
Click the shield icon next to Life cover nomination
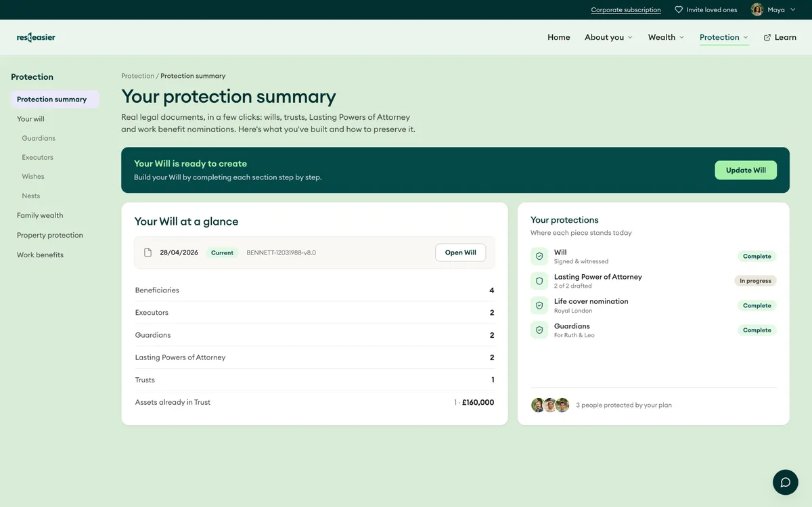coord(539,305)
